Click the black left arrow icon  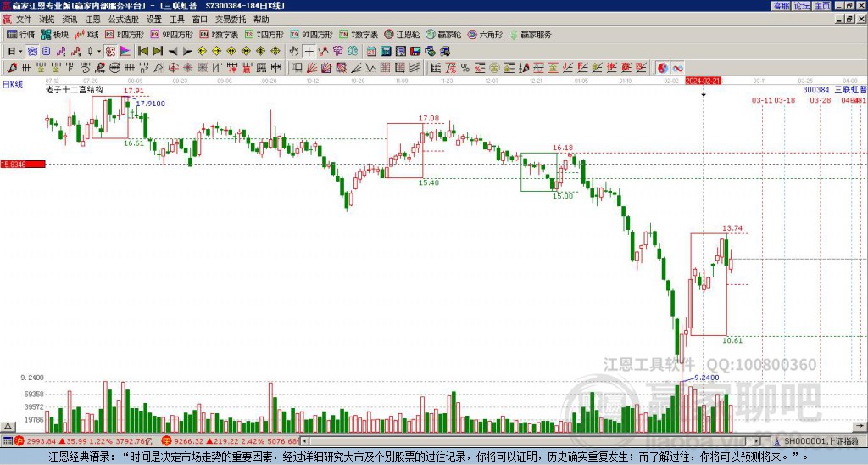point(173,52)
